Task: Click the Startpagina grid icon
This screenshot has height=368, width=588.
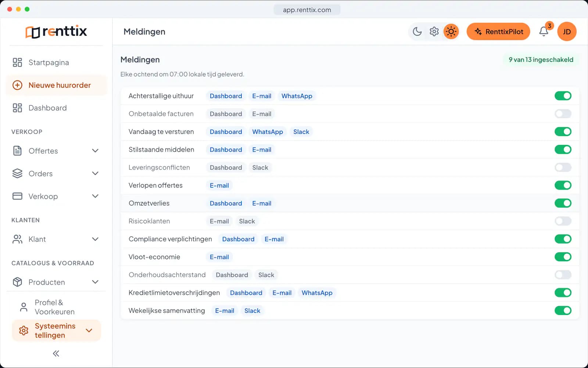Action: (x=17, y=63)
